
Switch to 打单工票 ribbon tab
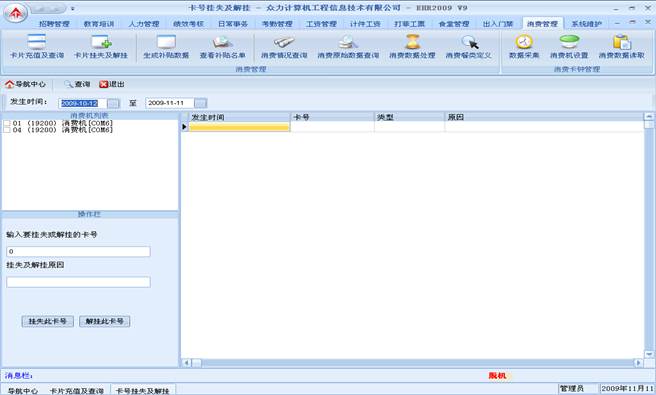(x=410, y=24)
